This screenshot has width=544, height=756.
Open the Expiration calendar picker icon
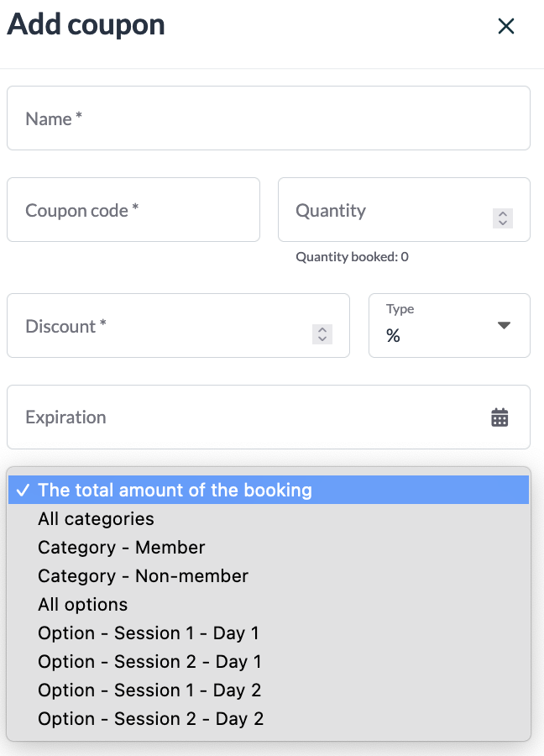pos(500,417)
